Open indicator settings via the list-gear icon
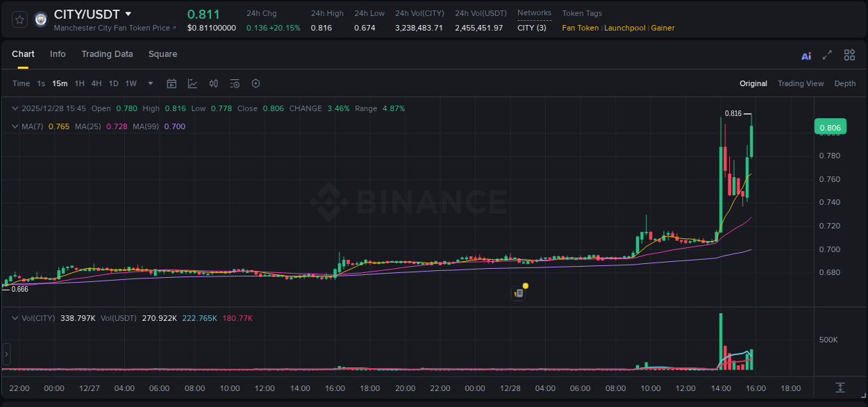This screenshot has width=868, height=407. (x=234, y=83)
